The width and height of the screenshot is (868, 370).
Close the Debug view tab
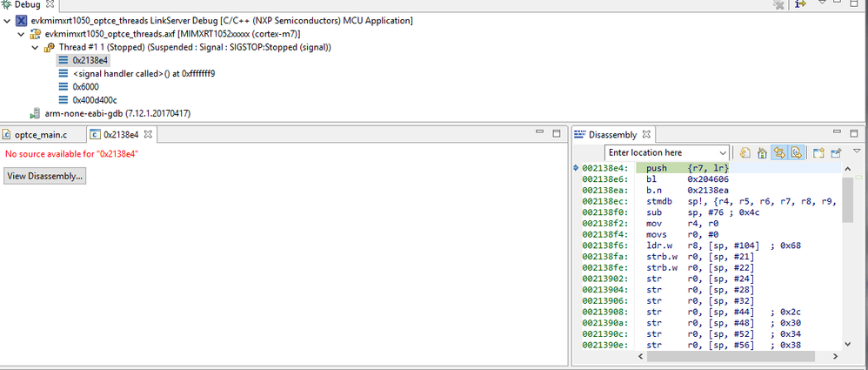(49, 3)
